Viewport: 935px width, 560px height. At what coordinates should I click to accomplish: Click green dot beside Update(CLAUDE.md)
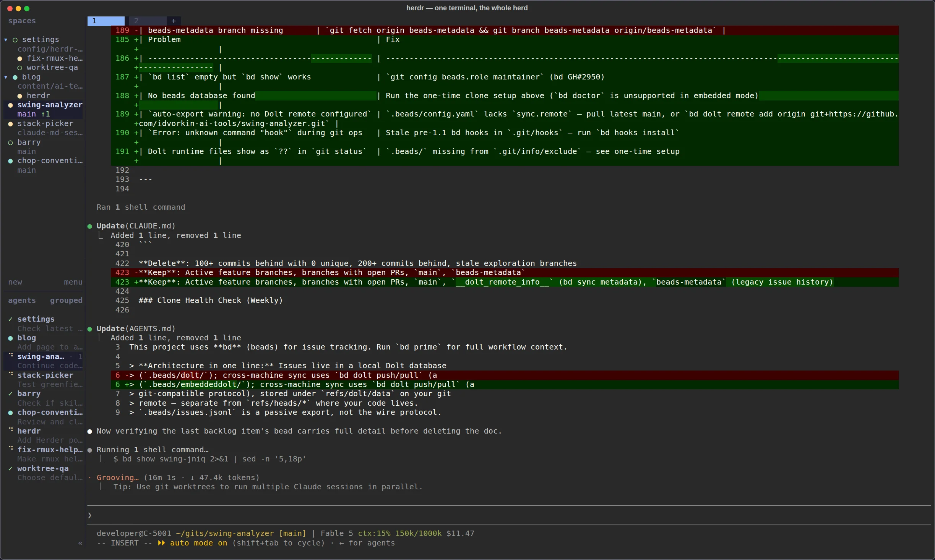point(90,227)
